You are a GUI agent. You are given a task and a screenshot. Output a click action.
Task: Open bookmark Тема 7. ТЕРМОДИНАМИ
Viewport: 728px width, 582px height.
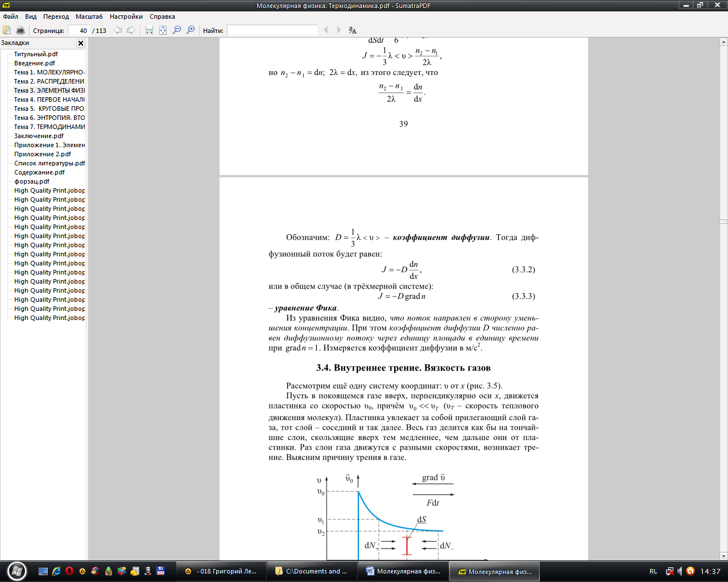49,127
